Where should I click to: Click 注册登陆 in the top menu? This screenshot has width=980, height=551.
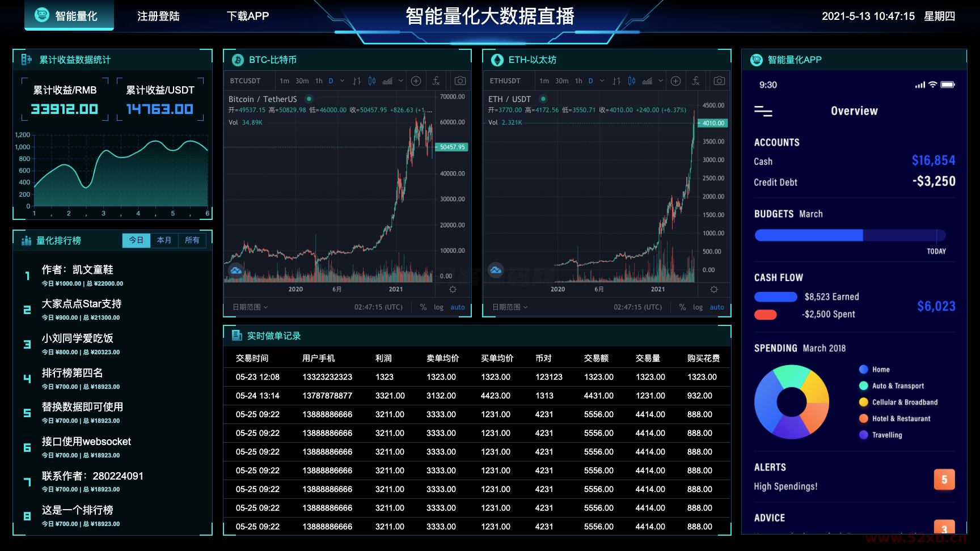(157, 16)
